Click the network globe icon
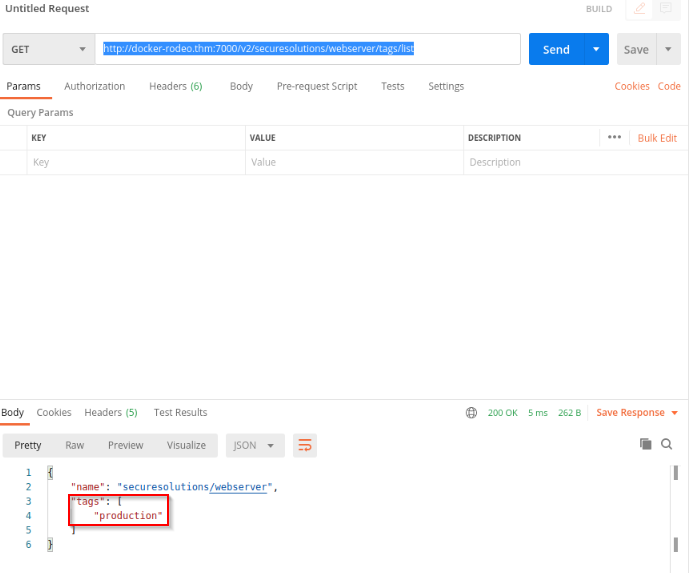 [471, 413]
